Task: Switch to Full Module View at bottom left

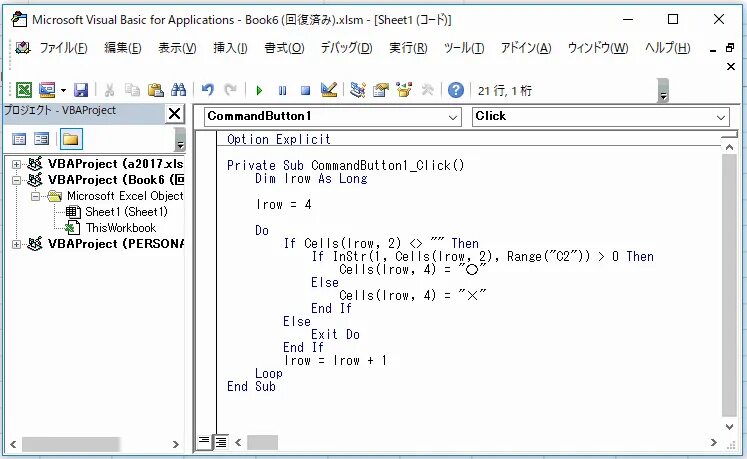Action: point(221,441)
